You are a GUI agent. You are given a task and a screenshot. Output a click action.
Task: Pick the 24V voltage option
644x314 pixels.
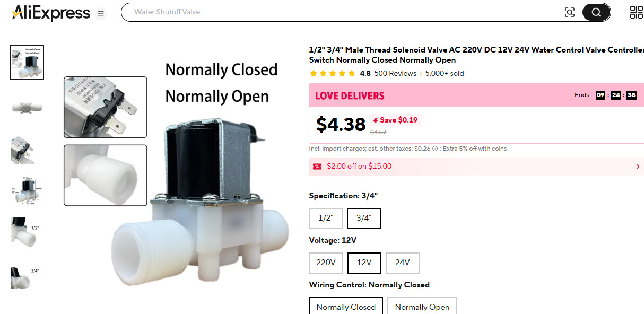(402, 263)
